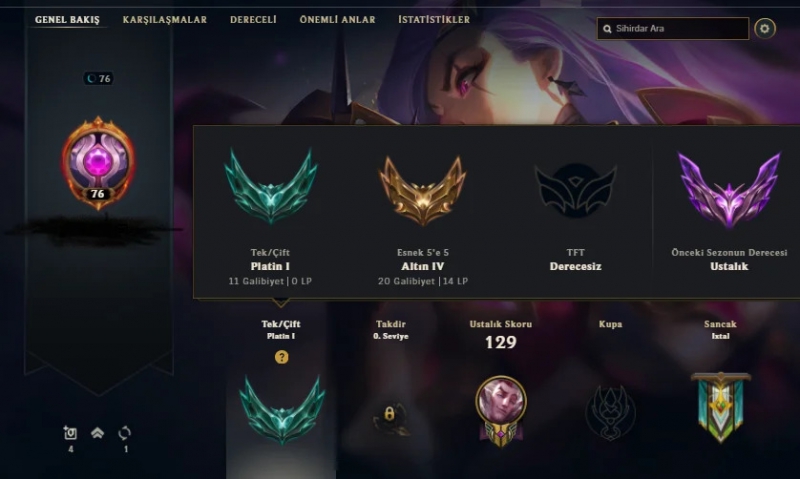The image size is (800, 479).
Task: Click the Kupa trophy emblem
Action: click(x=610, y=412)
